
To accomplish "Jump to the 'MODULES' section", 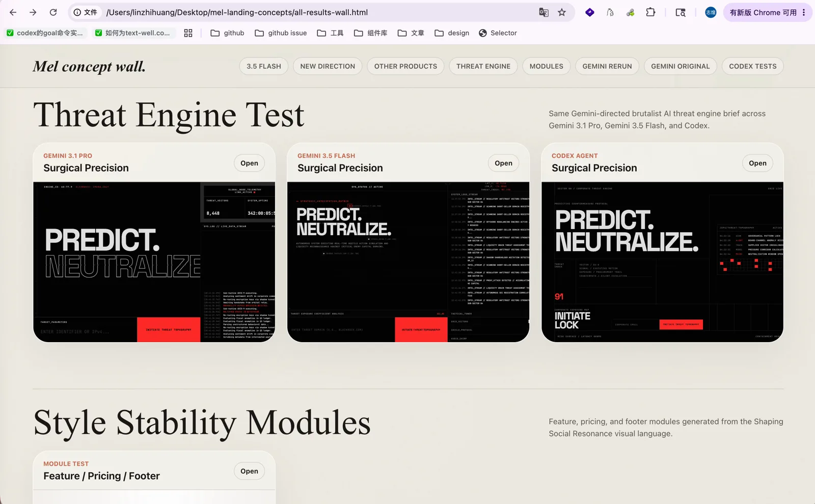I will click(x=547, y=66).
